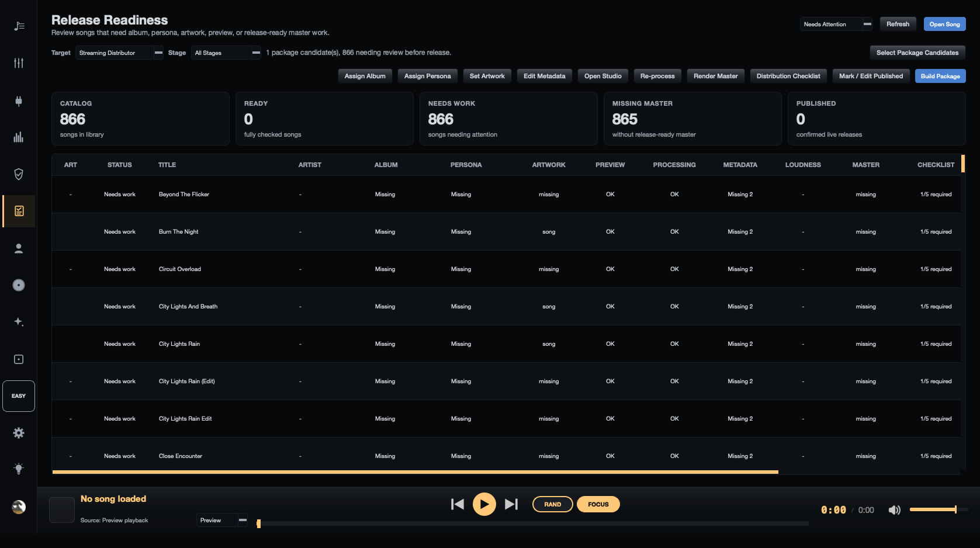The width and height of the screenshot is (980, 548).
Task: Select the Beyond The Flicker row title
Action: click(x=184, y=195)
